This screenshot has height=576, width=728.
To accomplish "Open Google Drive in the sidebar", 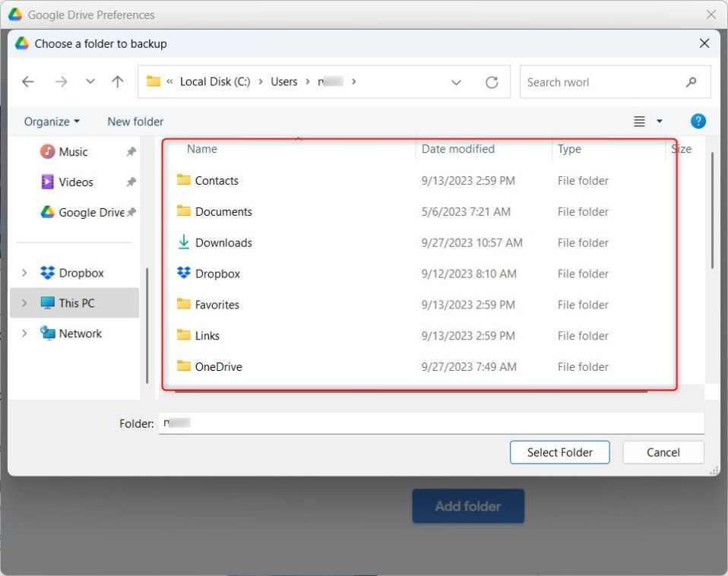I will [x=90, y=213].
